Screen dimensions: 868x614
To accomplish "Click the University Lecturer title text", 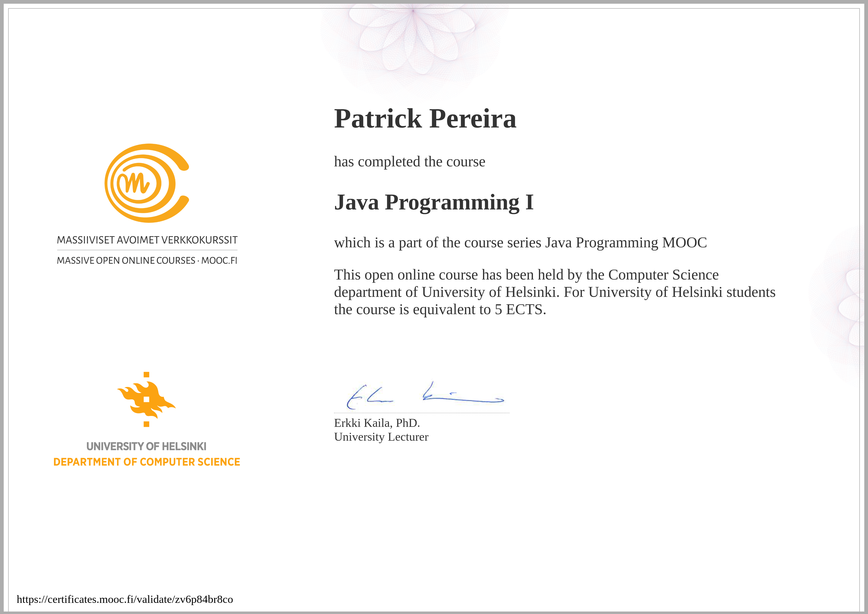I will tap(381, 437).
